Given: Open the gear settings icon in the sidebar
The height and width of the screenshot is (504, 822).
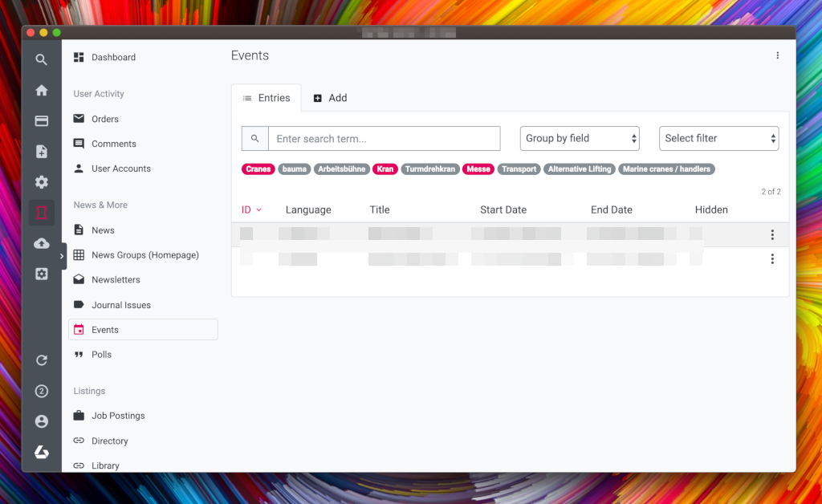Looking at the screenshot, I should 42,182.
